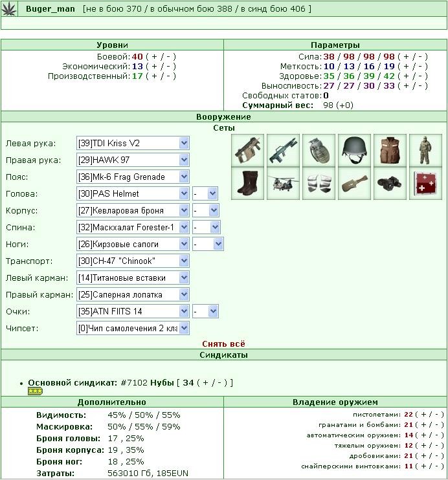Screen dimensions: 448x480
Task: Decrease syndicate Нубы level with minus
Action: pyautogui.click(x=219, y=383)
